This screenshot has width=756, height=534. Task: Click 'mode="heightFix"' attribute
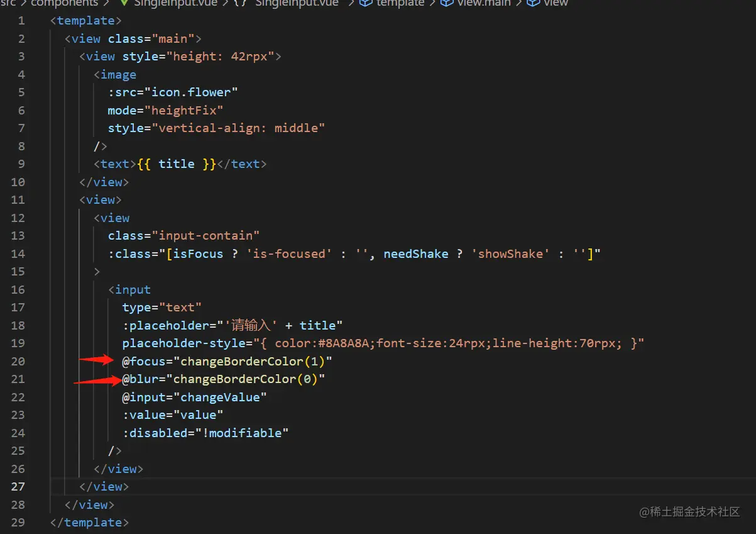click(x=166, y=111)
